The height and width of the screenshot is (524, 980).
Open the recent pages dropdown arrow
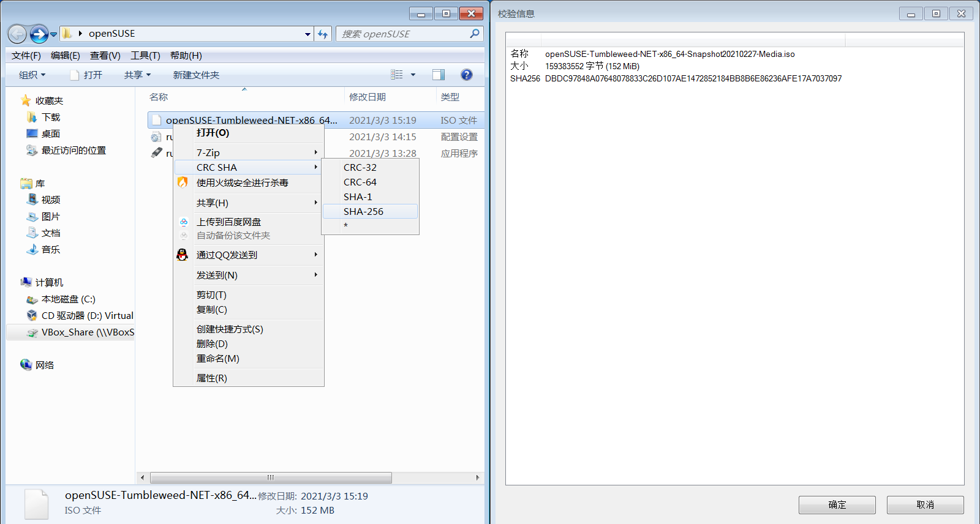54,34
